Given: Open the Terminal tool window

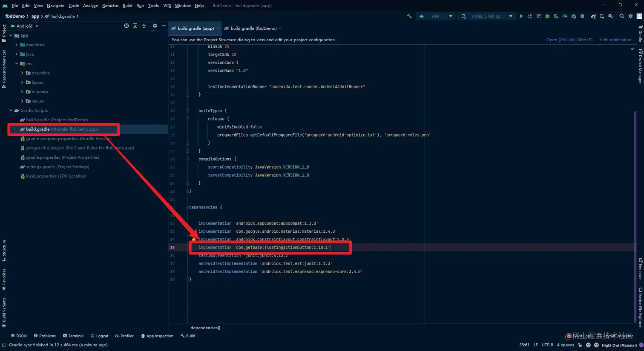Looking at the screenshot, I should tap(73, 336).
